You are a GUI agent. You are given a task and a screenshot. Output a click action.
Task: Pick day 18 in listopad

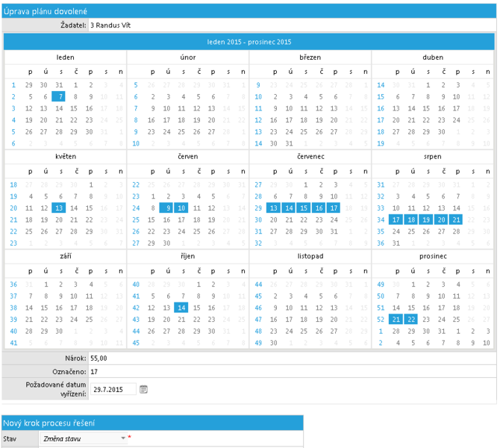pyautogui.click(x=304, y=320)
